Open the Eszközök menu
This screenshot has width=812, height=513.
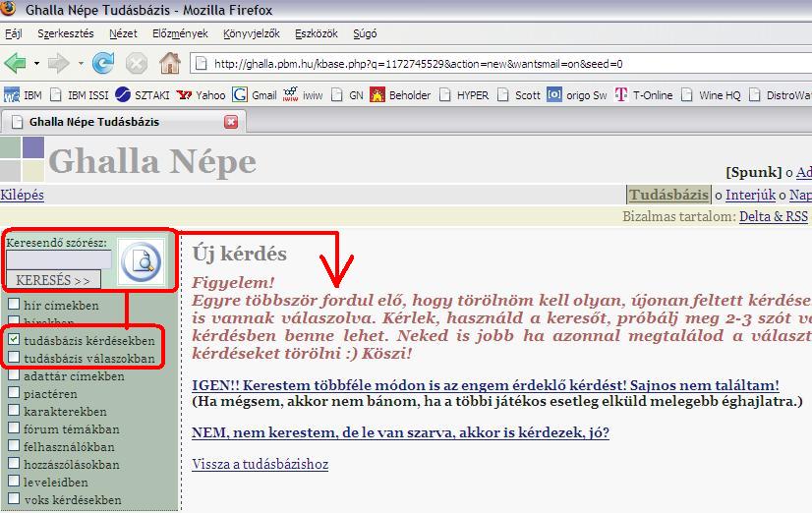(315, 33)
